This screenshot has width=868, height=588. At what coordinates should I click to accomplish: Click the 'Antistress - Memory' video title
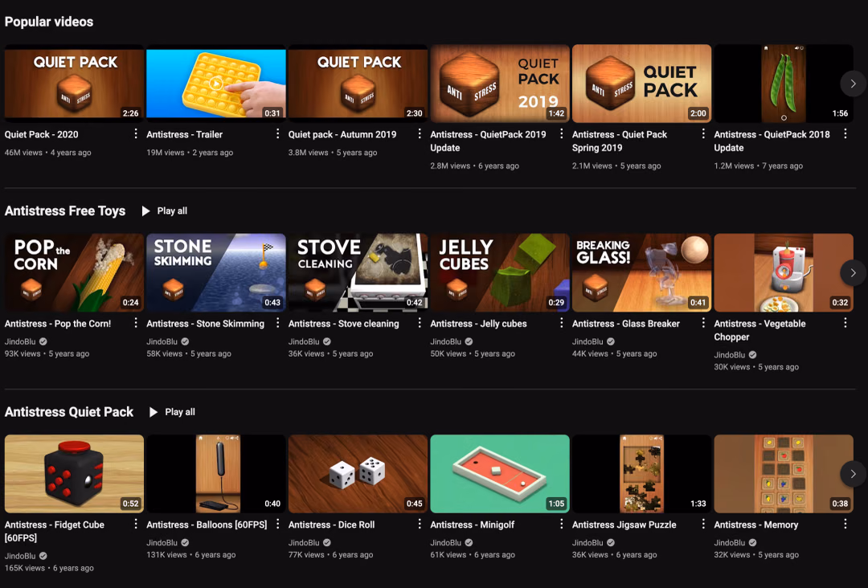pyautogui.click(x=755, y=525)
